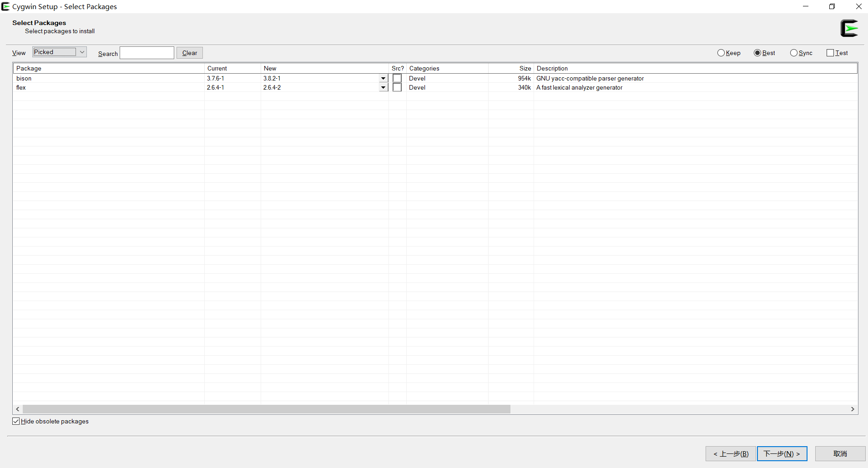Open the bison version dropdown arrow
This screenshot has height=468, width=868.
coord(383,78)
